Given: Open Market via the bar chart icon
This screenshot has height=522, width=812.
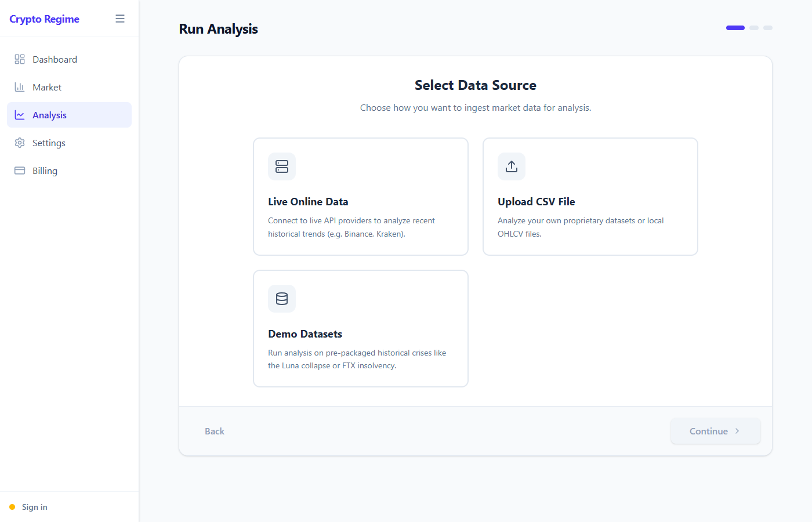Looking at the screenshot, I should pos(19,86).
